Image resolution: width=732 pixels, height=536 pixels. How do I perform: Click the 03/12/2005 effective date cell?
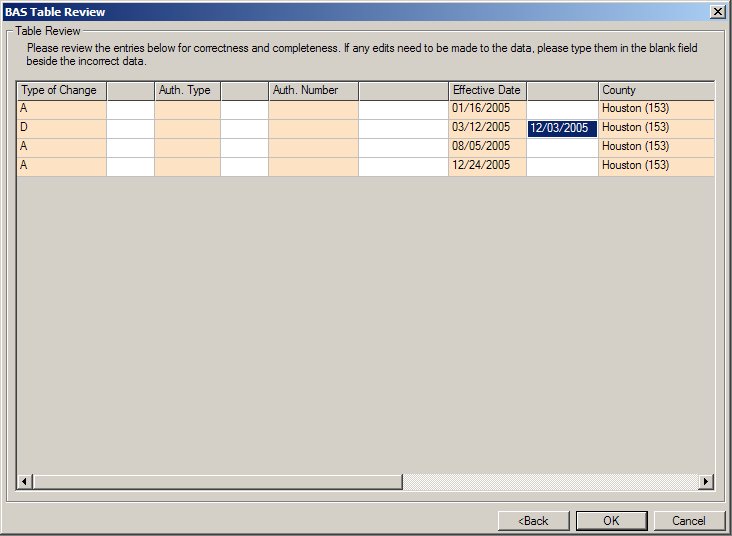487,128
